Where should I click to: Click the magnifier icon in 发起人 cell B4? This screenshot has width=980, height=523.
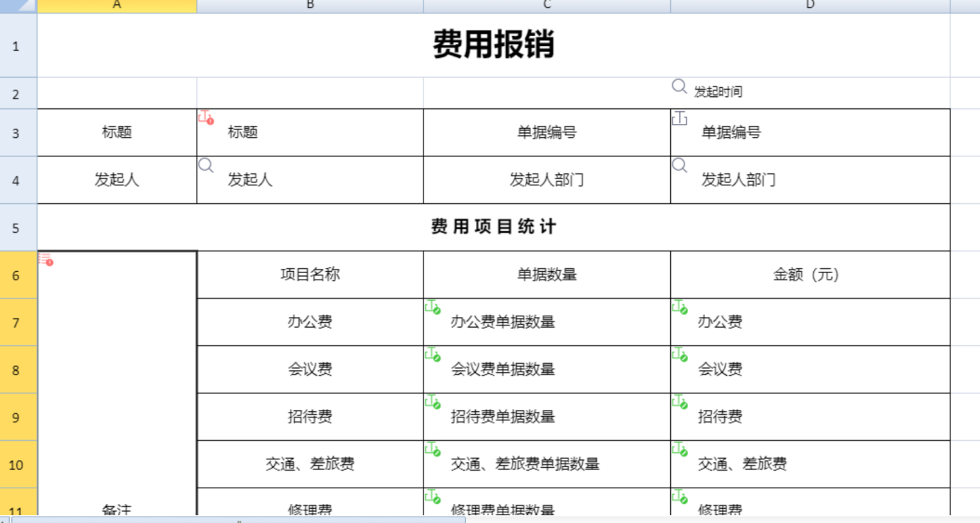tap(206, 166)
